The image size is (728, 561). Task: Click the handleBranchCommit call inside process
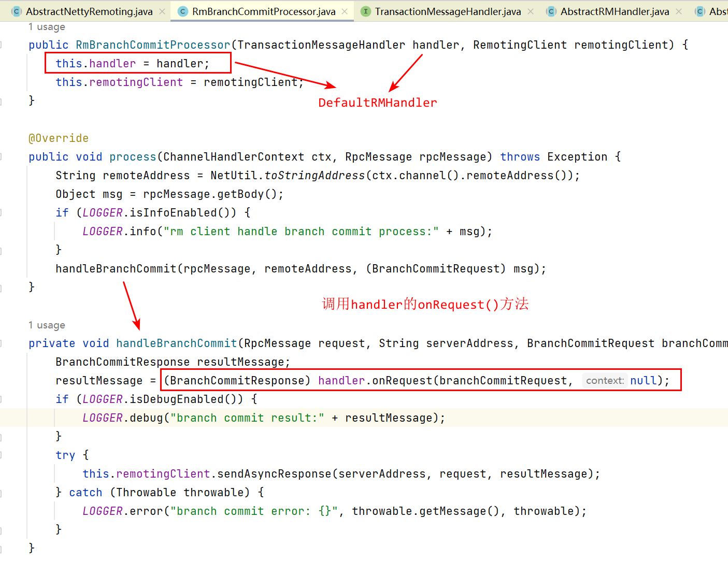116,269
